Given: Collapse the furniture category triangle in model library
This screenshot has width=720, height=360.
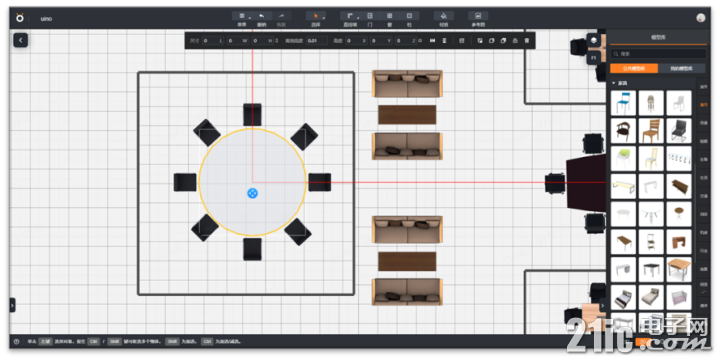Looking at the screenshot, I should 613,83.
